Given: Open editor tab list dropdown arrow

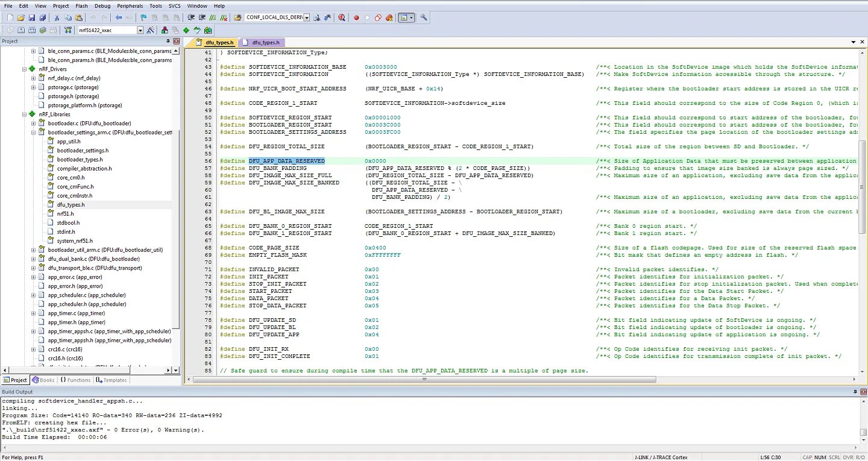Looking at the screenshot, I should (x=854, y=42).
